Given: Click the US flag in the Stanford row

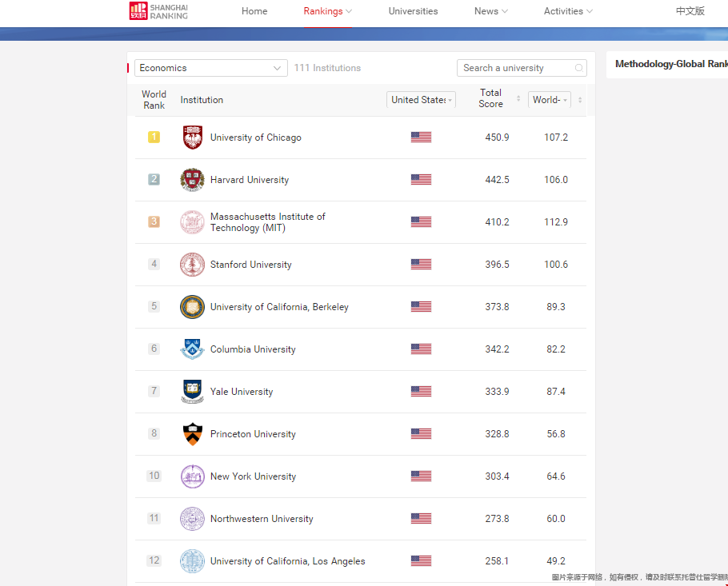Looking at the screenshot, I should (x=421, y=264).
